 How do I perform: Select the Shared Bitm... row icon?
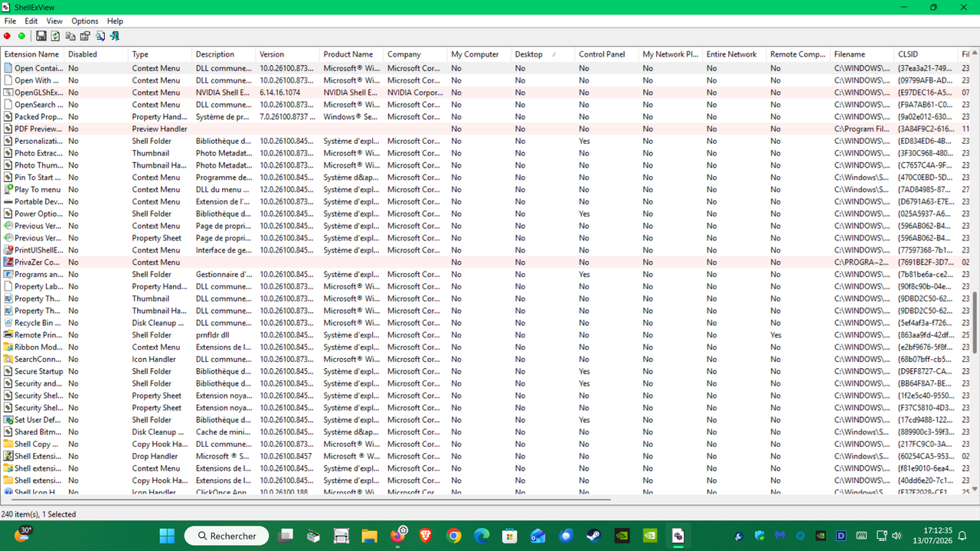pyautogui.click(x=8, y=432)
